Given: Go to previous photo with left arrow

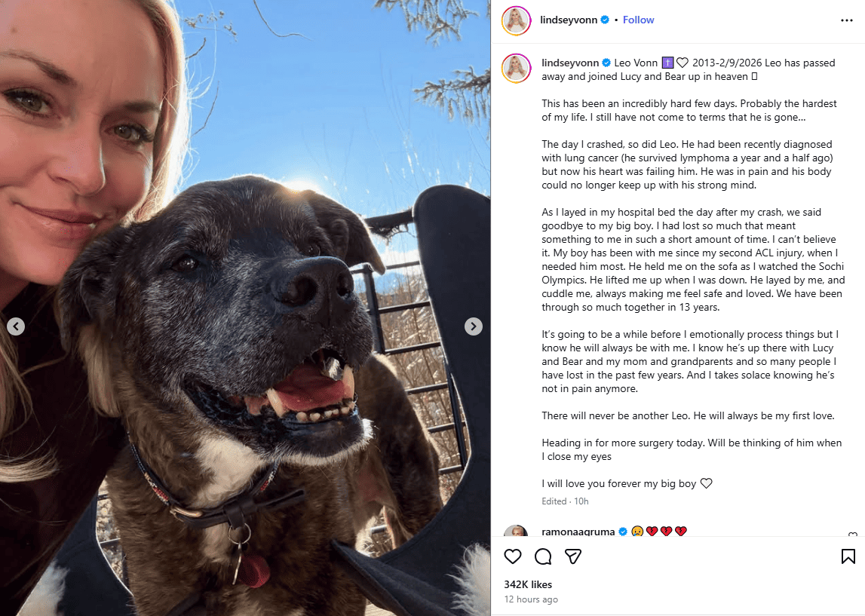Looking at the screenshot, I should point(16,326).
